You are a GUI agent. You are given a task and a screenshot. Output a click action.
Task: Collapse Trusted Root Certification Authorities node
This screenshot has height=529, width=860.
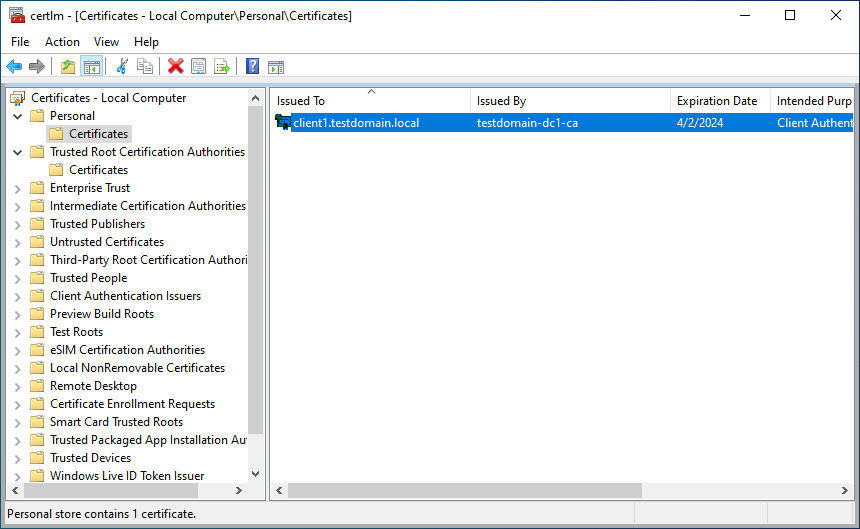tap(17, 152)
